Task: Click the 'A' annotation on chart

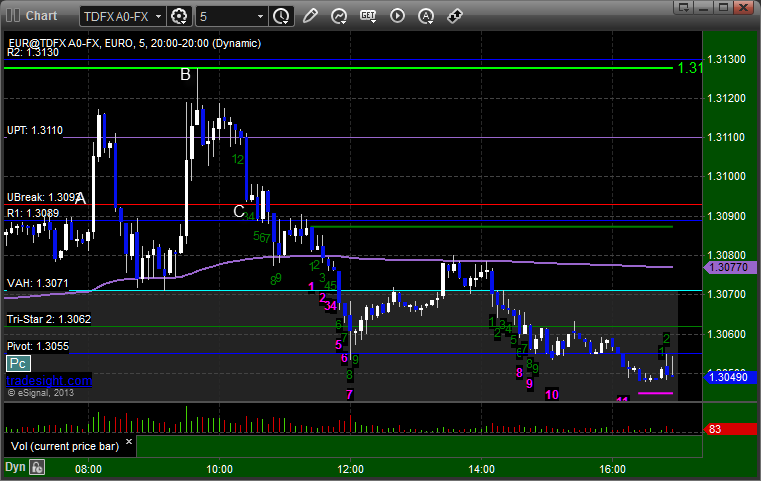Action: click(x=81, y=198)
